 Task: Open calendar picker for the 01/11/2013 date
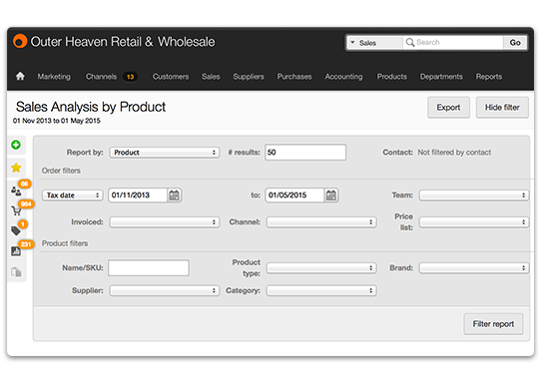pyautogui.click(x=175, y=196)
